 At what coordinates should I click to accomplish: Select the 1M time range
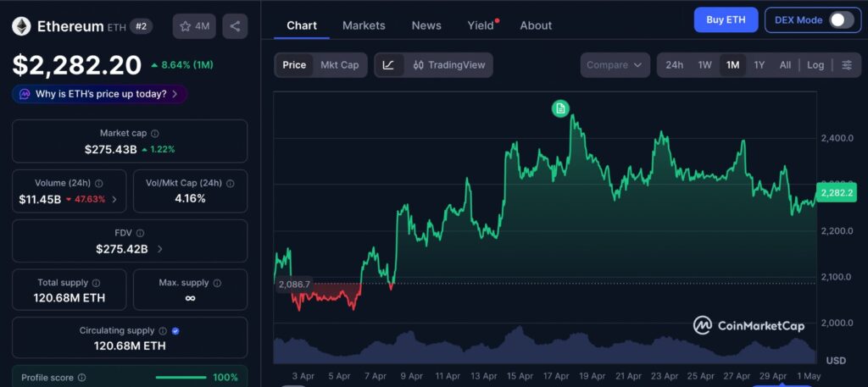pos(732,65)
